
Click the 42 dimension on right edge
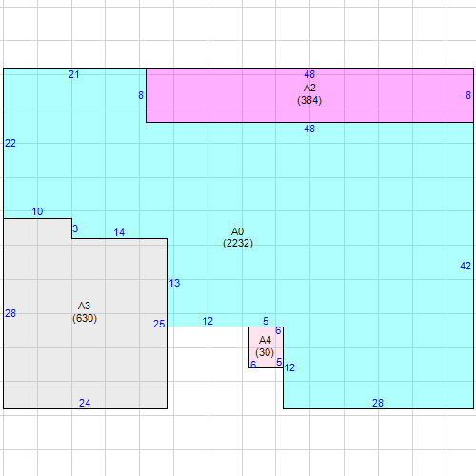[x=466, y=266]
